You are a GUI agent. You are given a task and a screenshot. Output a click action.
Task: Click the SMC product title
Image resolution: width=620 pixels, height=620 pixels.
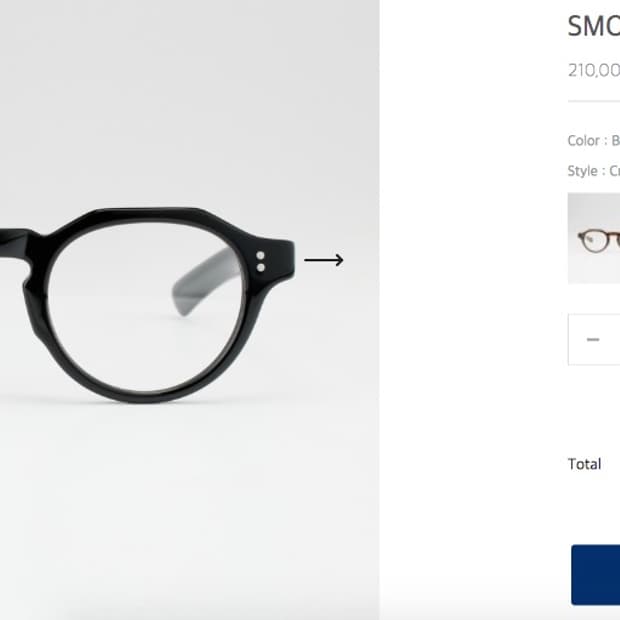point(594,26)
